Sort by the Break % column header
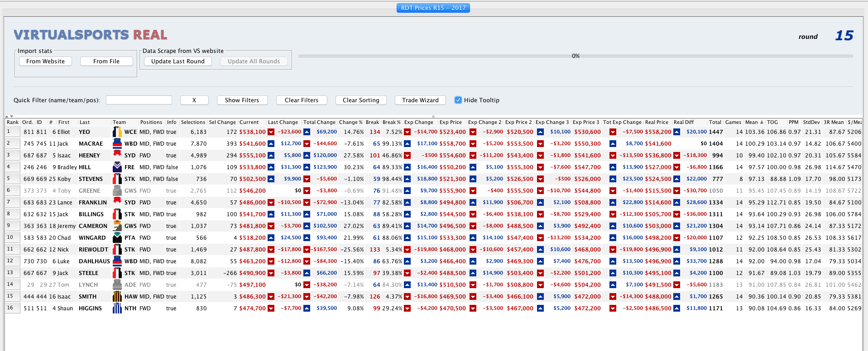This screenshot has width=868, height=351. point(392,122)
